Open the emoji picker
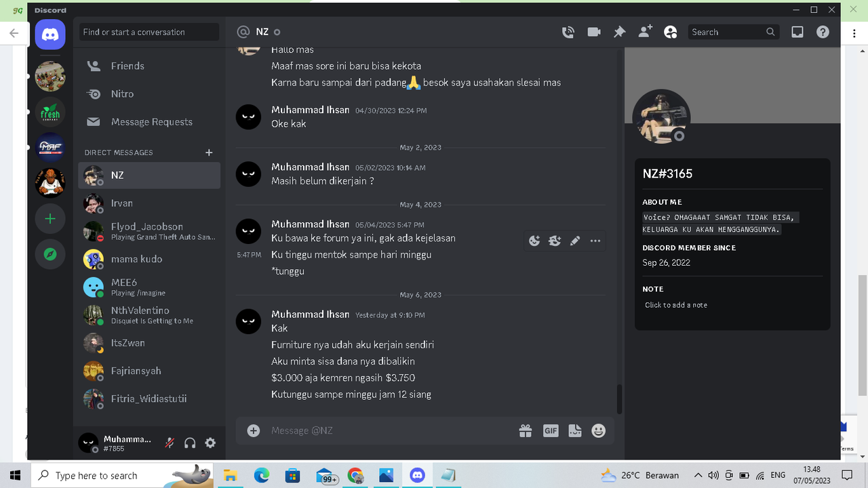 pos(598,430)
